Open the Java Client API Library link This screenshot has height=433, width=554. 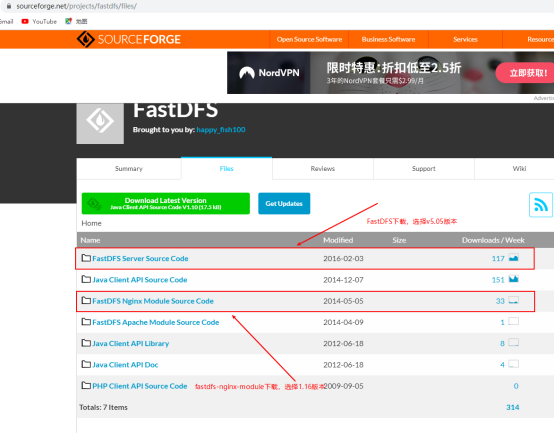coord(130,343)
